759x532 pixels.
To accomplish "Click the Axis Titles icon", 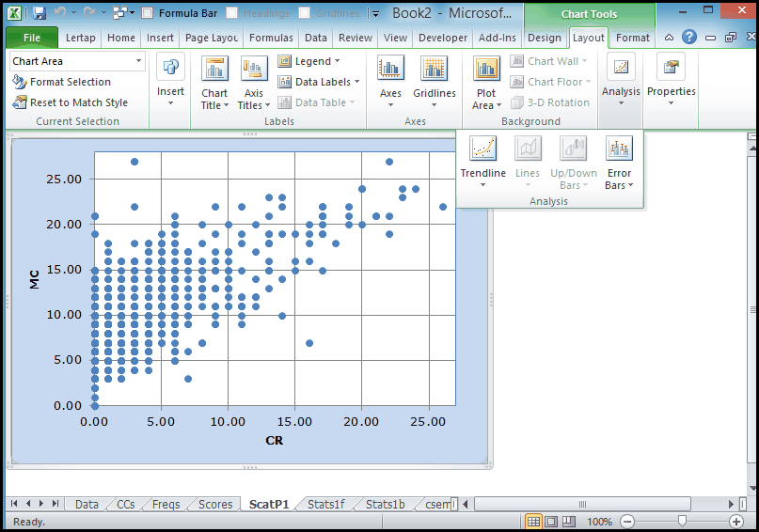I will point(254,70).
